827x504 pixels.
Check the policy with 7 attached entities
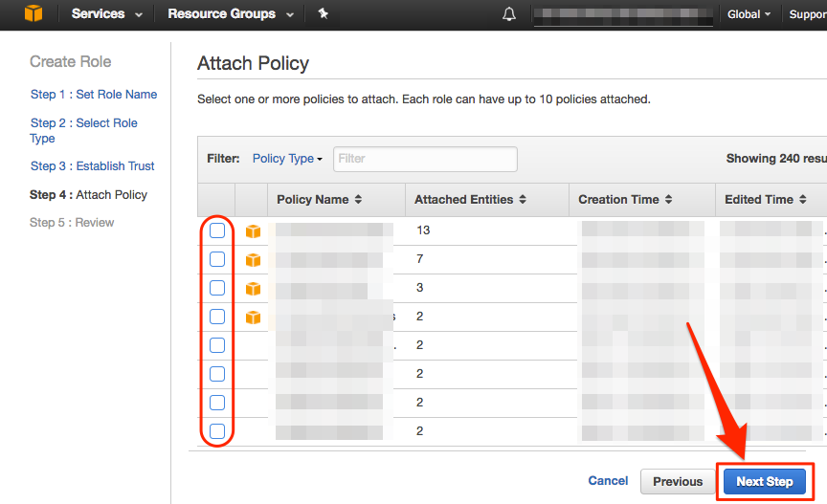(x=217, y=259)
